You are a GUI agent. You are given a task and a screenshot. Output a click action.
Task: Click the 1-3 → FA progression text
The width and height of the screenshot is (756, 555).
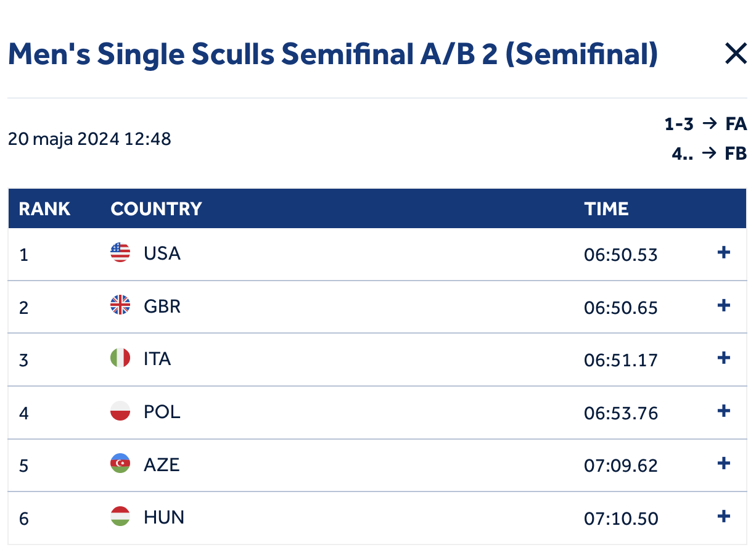coord(705,125)
